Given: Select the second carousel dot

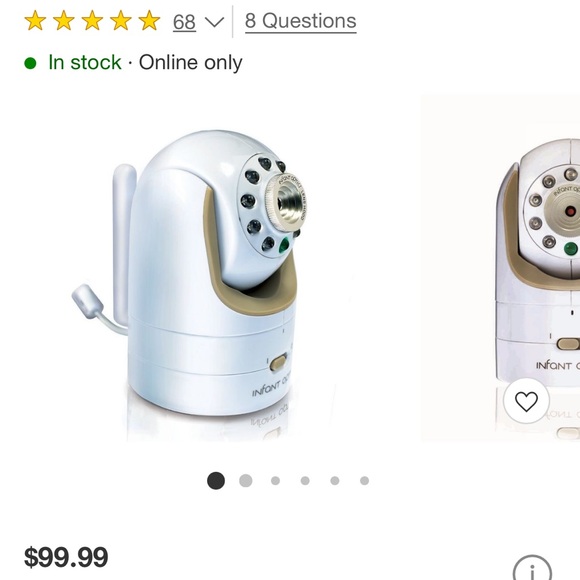Looking at the screenshot, I should [x=246, y=480].
